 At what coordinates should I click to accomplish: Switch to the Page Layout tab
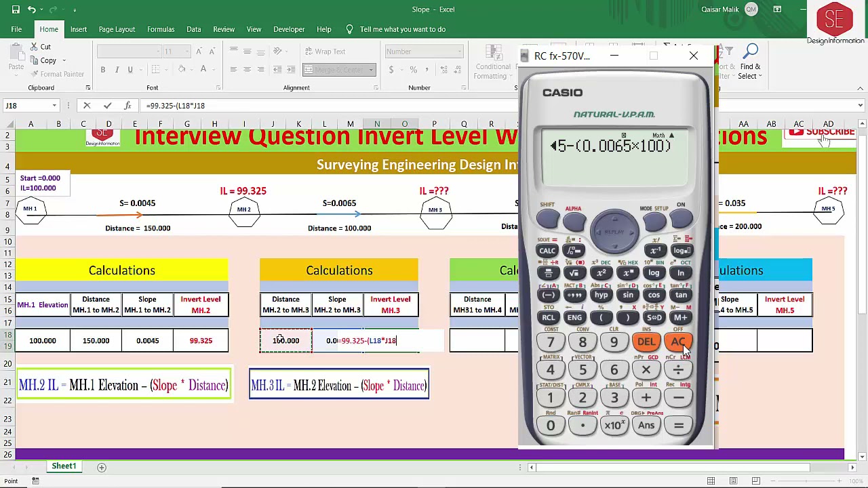tap(117, 29)
